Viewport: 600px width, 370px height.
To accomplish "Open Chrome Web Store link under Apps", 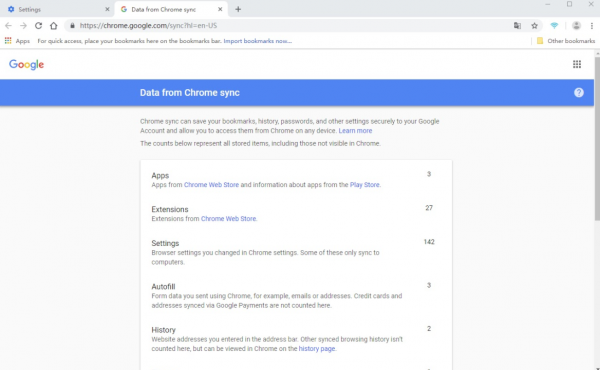I will (211, 185).
